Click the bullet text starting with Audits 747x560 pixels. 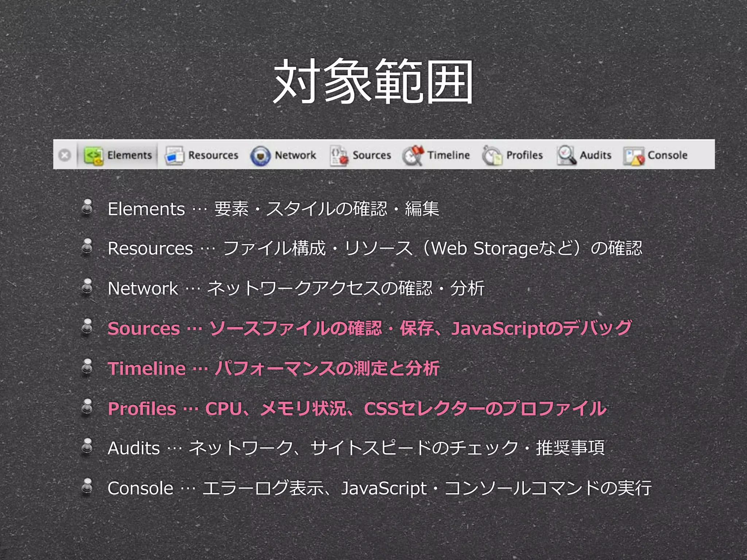tap(356, 448)
